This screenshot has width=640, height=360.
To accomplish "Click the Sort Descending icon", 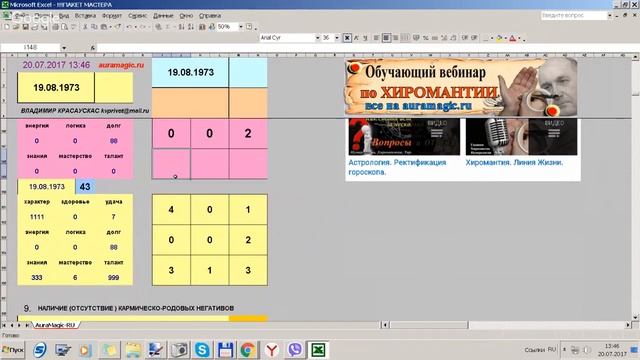I will click(191, 27).
